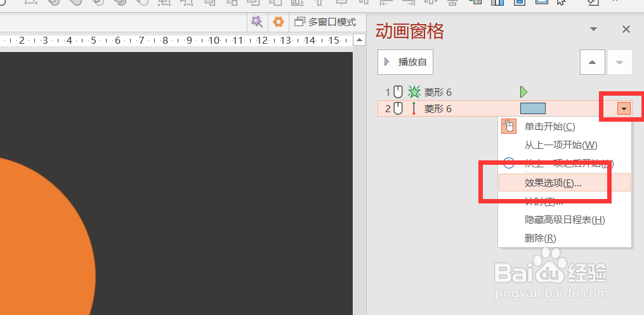Click the mouse trigger icon of animation 2

click(398, 108)
